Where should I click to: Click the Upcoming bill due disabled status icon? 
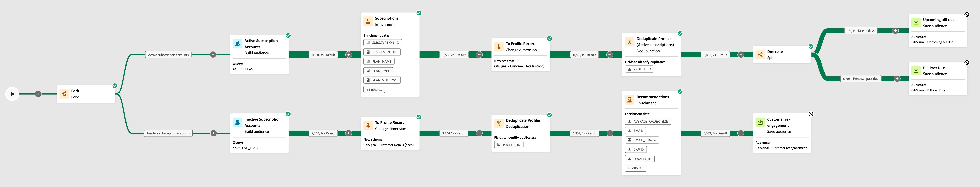[x=967, y=14]
